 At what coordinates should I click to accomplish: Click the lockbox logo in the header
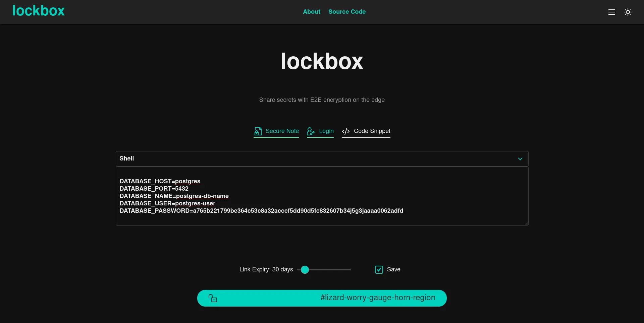click(39, 11)
